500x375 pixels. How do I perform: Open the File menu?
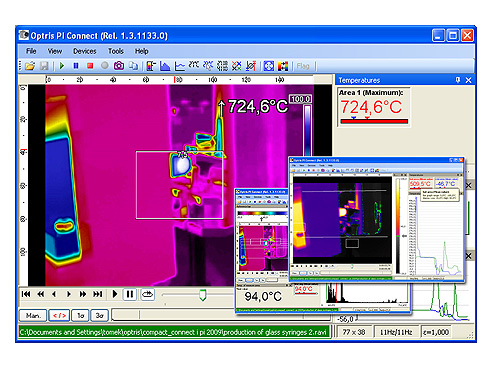pyautogui.click(x=31, y=51)
